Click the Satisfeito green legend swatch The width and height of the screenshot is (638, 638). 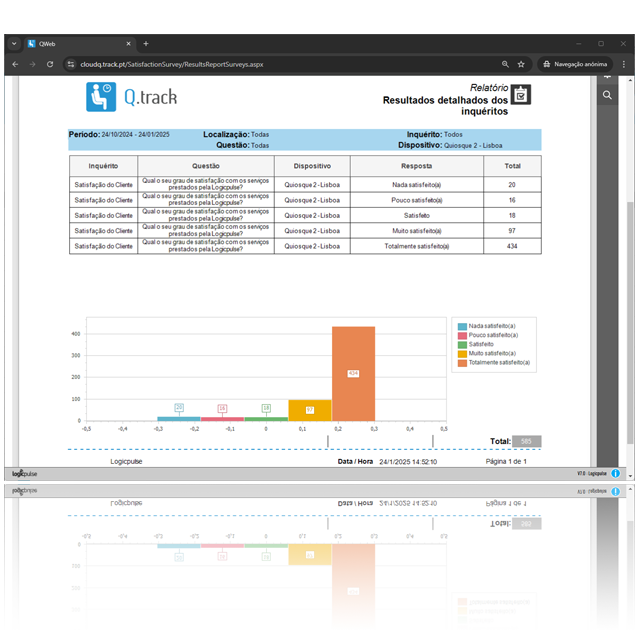point(462,345)
